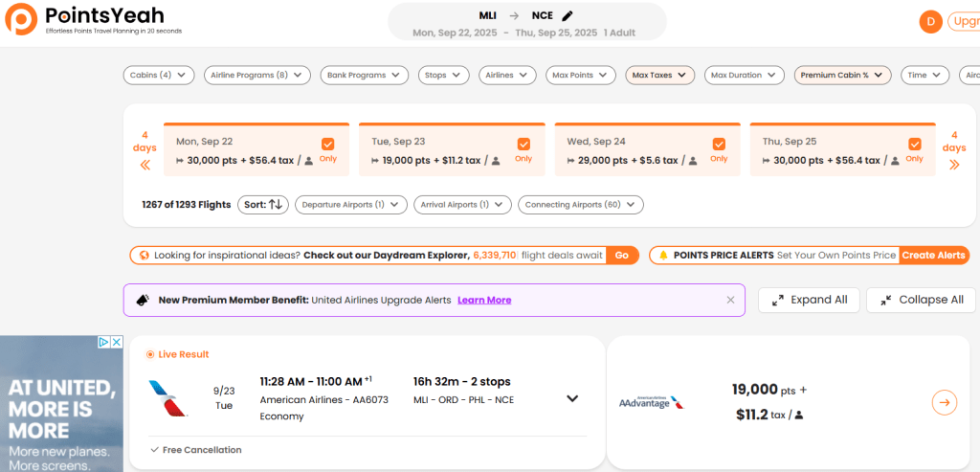Toggle the Thu, Sep 25 checkbox
Image resolution: width=980 pixels, height=472 pixels.
pyautogui.click(x=914, y=145)
